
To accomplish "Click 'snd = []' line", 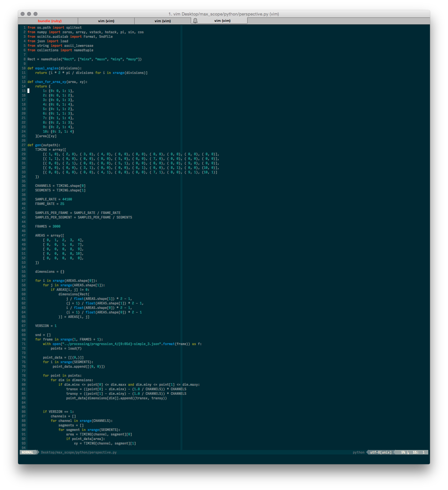I will pos(43,335).
